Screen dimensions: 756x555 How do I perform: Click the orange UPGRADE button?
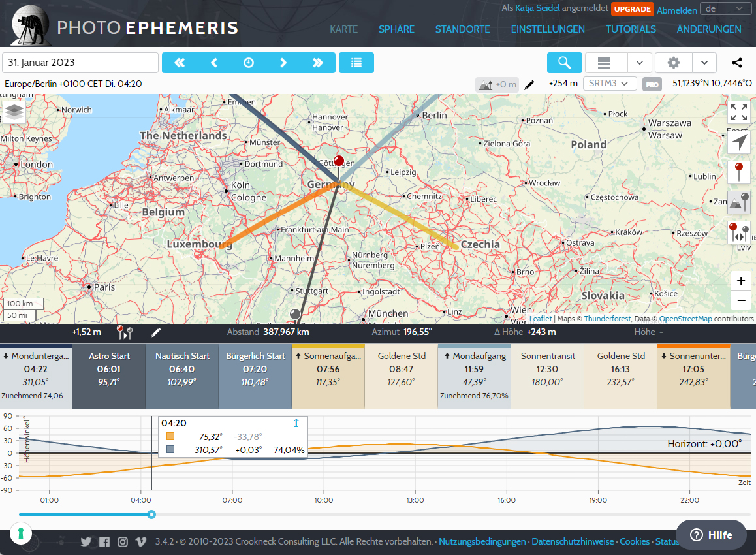632,9
